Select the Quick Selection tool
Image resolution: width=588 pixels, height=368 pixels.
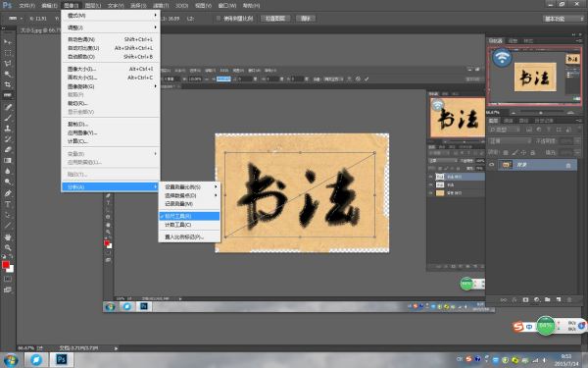pyautogui.click(x=8, y=74)
